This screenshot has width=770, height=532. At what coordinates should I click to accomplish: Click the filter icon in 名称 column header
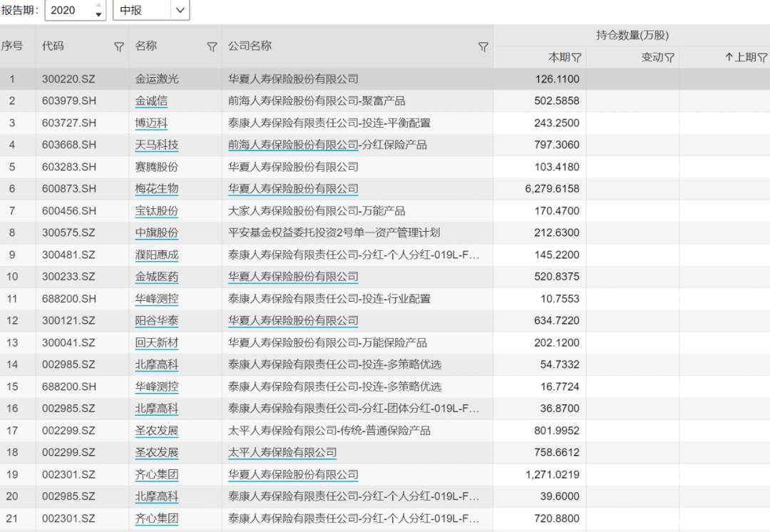click(212, 46)
